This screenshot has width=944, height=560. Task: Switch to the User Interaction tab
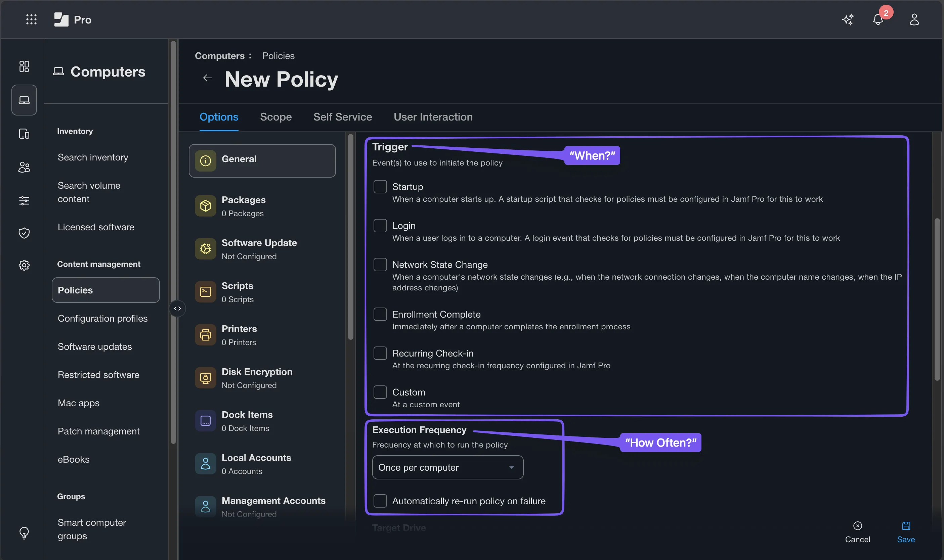[433, 117]
